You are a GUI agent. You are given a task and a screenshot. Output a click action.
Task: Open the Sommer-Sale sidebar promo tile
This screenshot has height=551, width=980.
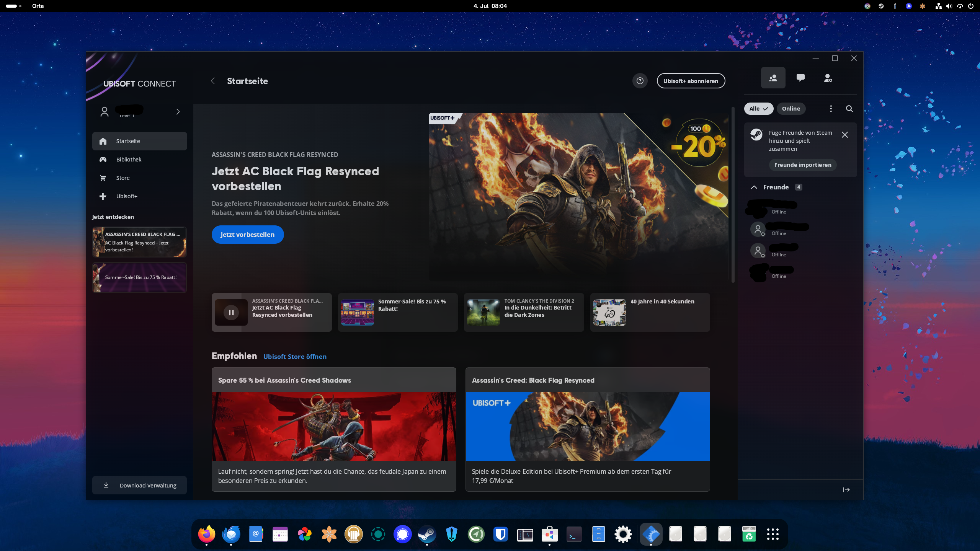(x=139, y=277)
